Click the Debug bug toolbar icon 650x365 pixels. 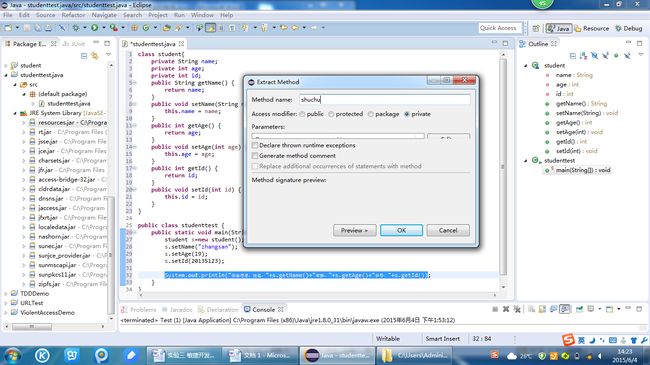coord(76,28)
